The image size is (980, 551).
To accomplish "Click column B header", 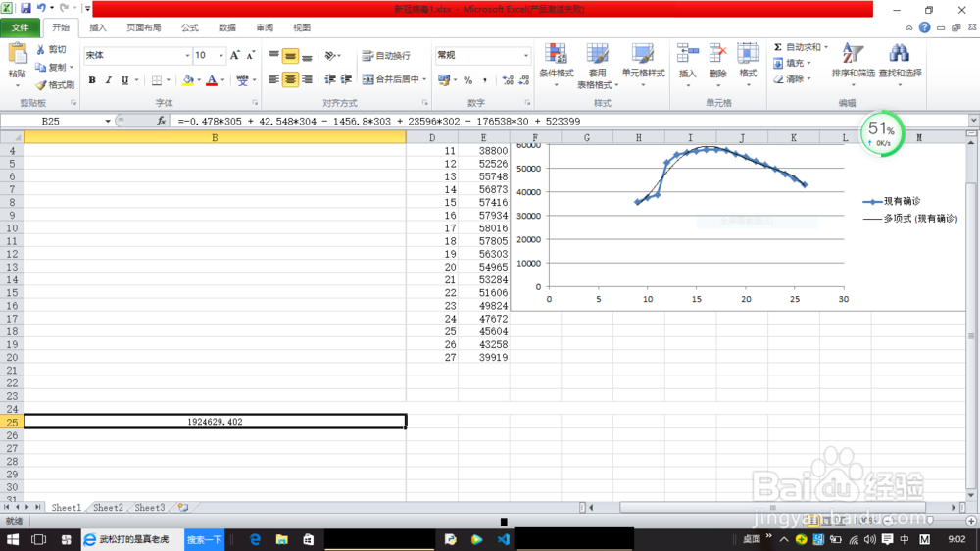I will (215, 137).
